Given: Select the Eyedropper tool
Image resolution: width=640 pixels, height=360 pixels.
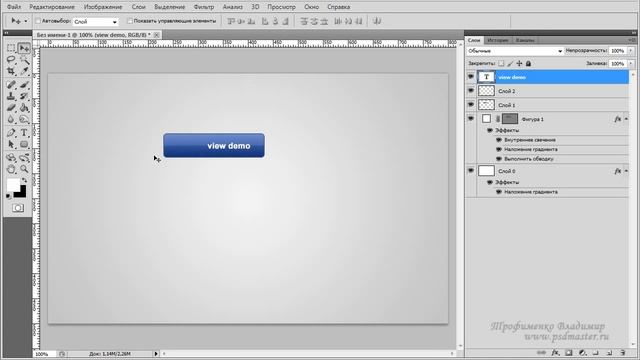Looking at the screenshot, I should [24, 71].
